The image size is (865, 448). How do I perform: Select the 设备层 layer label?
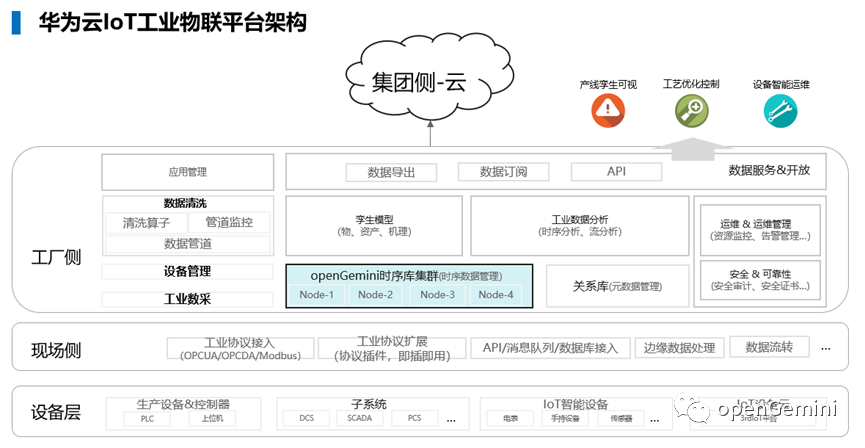point(56,412)
